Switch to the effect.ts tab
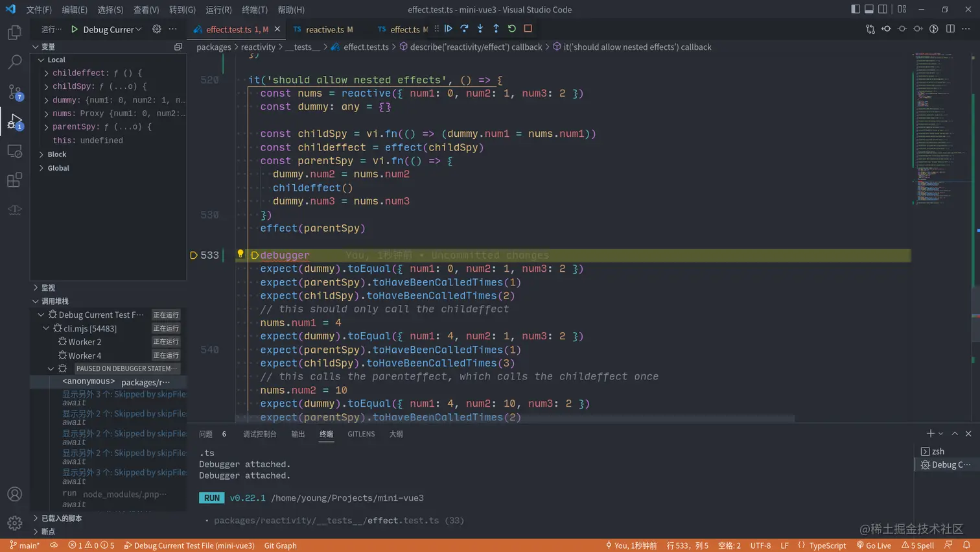 [x=402, y=29]
